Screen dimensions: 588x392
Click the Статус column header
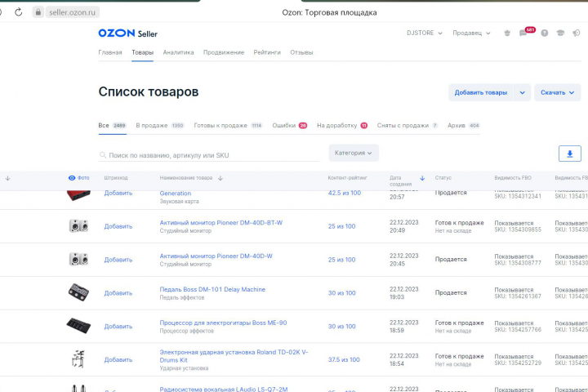point(443,178)
